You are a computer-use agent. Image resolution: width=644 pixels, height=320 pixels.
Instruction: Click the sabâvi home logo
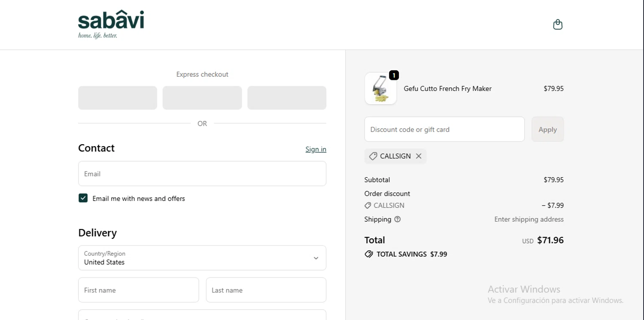click(x=111, y=24)
